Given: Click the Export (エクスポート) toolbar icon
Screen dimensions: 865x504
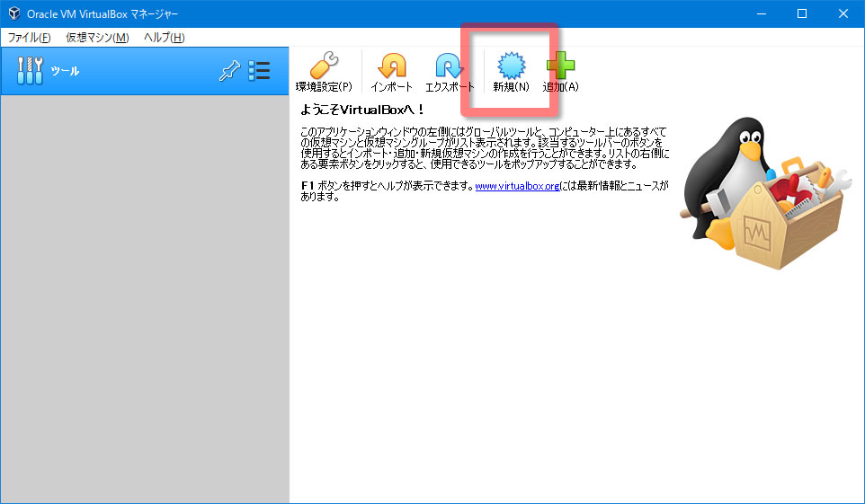Looking at the screenshot, I should tap(449, 65).
